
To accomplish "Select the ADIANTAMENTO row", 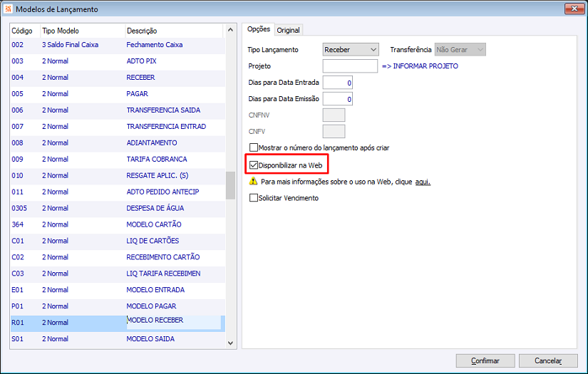I will point(118,142).
